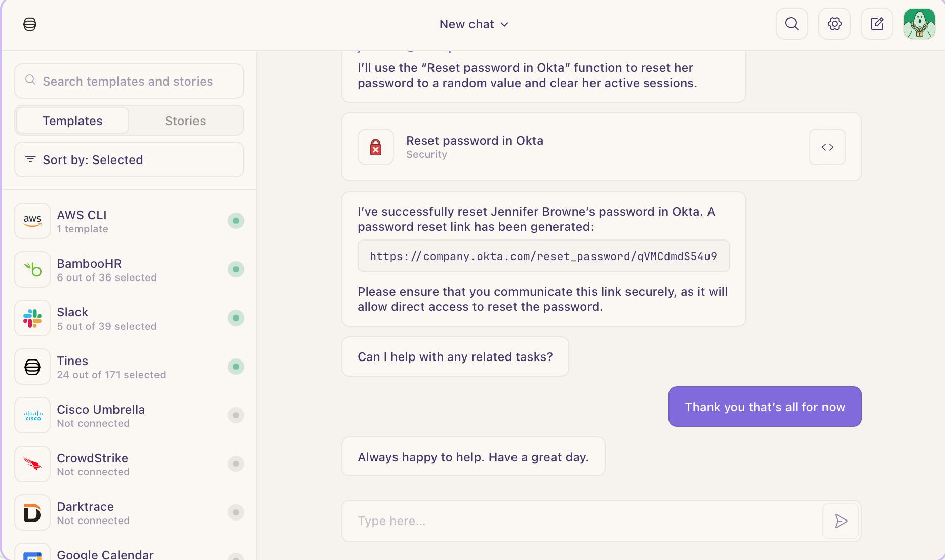Screen dimensions: 945x560
Task: Open the user avatar profile picture
Action: (920, 24)
